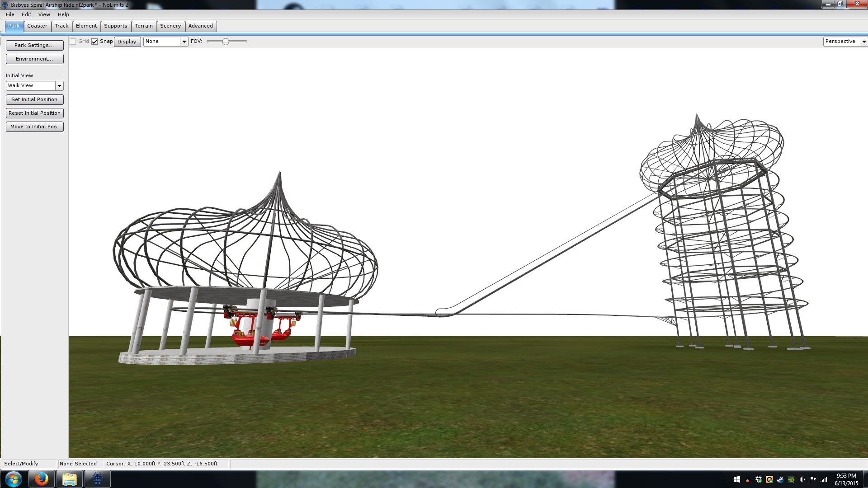The width and height of the screenshot is (868, 488).
Task: Open the File Explorer taskbar icon
Action: click(69, 479)
